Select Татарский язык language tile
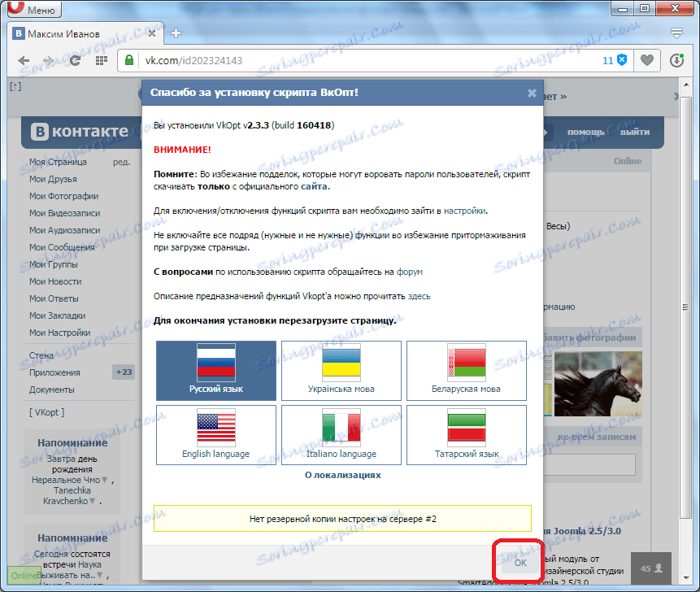700x592 pixels. pyautogui.click(x=466, y=435)
